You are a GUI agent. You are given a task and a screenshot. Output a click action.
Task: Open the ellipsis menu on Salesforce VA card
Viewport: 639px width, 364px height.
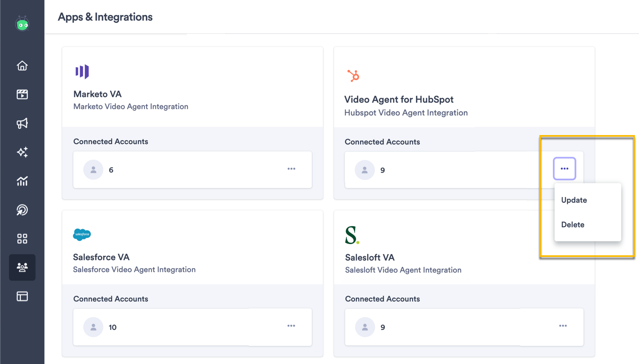[x=292, y=326]
